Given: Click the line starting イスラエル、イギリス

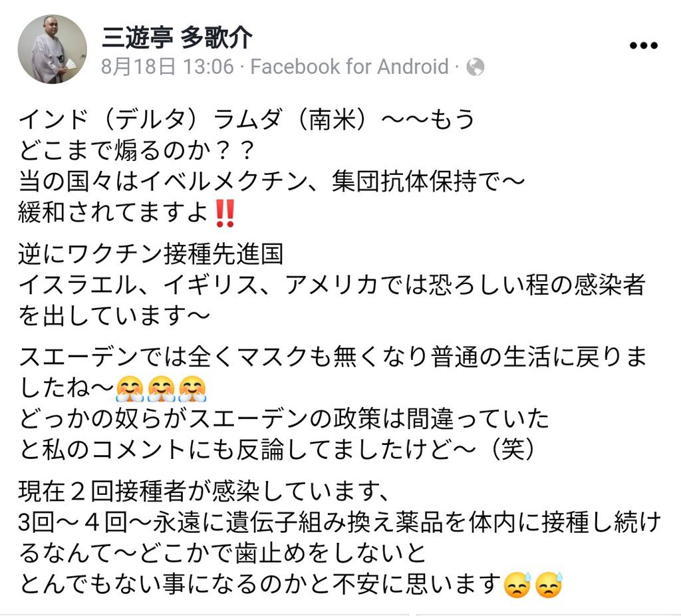Looking at the screenshot, I should 332,285.
